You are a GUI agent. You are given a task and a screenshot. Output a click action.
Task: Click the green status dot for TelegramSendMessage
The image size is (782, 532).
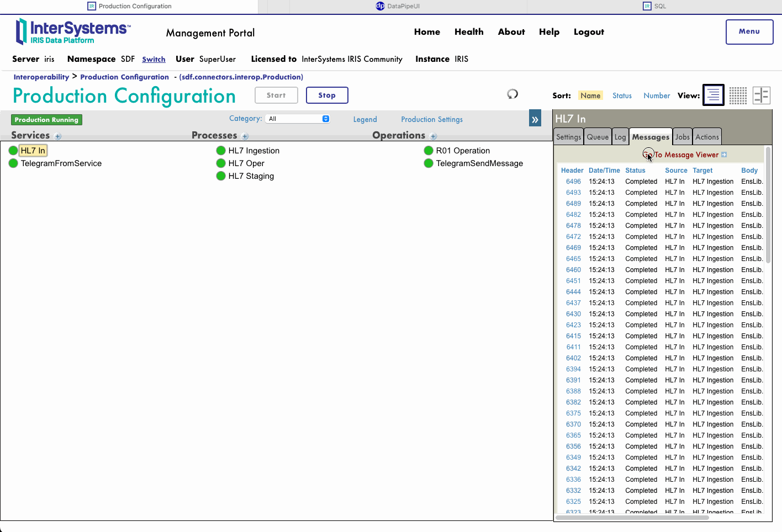pos(429,163)
